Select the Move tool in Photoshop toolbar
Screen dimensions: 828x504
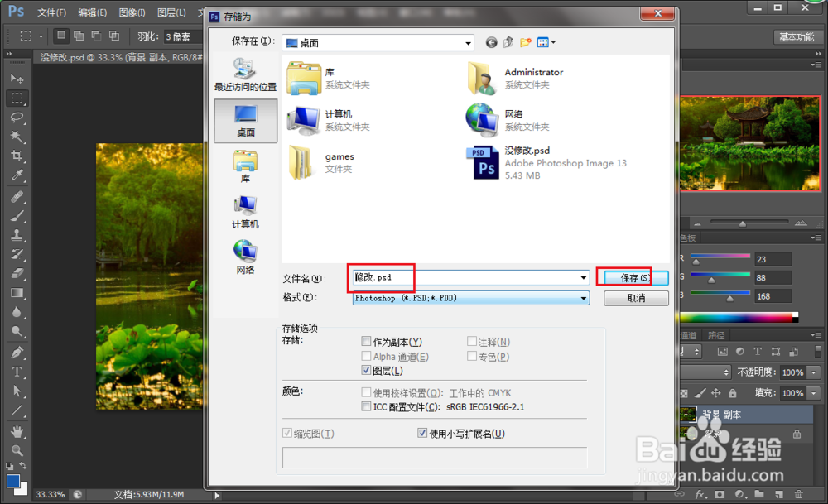tap(17, 79)
